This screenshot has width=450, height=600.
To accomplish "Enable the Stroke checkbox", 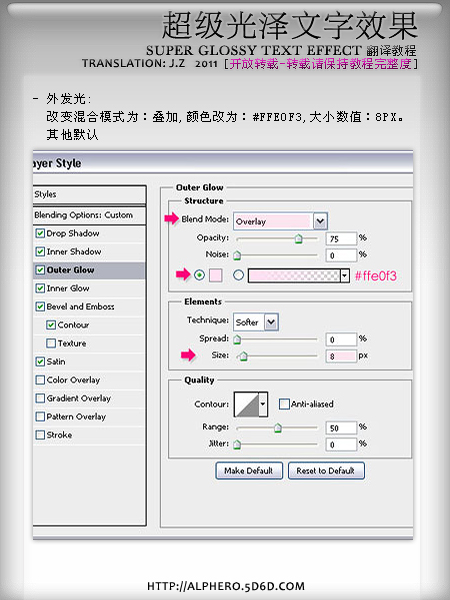I will [40, 435].
